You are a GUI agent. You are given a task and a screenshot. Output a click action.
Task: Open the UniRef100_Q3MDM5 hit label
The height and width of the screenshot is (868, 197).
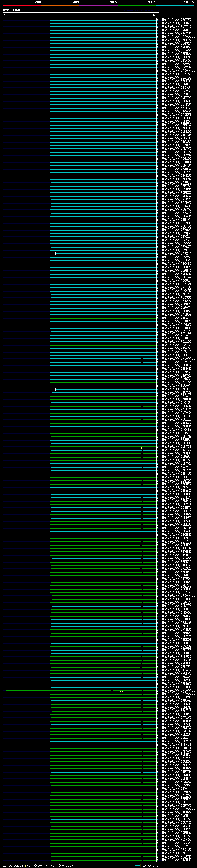177,369
